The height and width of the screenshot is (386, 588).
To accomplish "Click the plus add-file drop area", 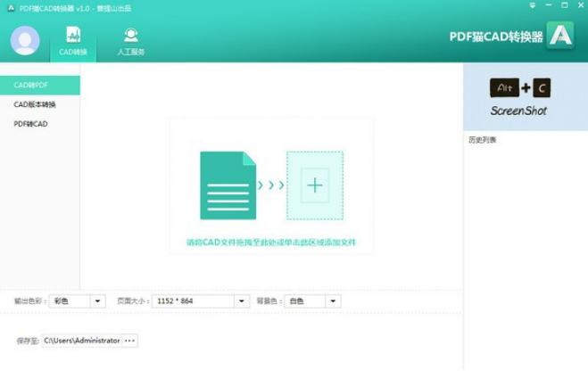I will 315,185.
